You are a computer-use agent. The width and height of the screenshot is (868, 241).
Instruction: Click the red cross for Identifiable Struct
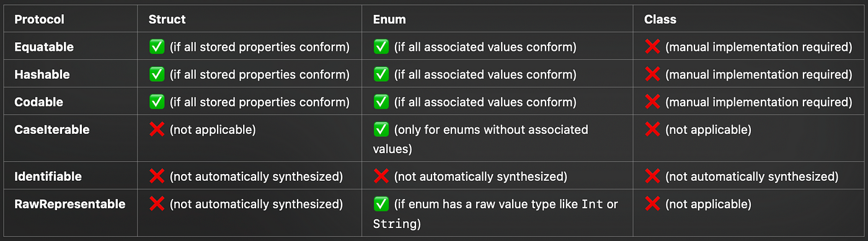(x=157, y=177)
